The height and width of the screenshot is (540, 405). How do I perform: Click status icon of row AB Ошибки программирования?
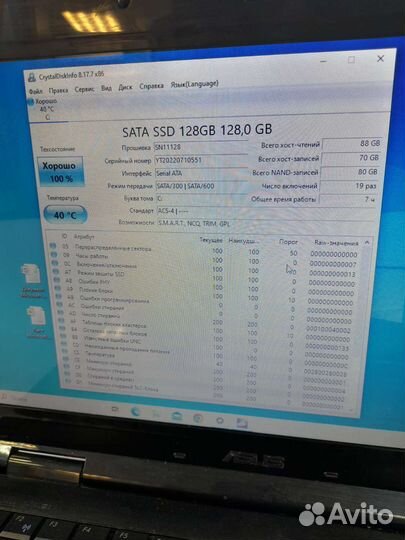coord(59,297)
